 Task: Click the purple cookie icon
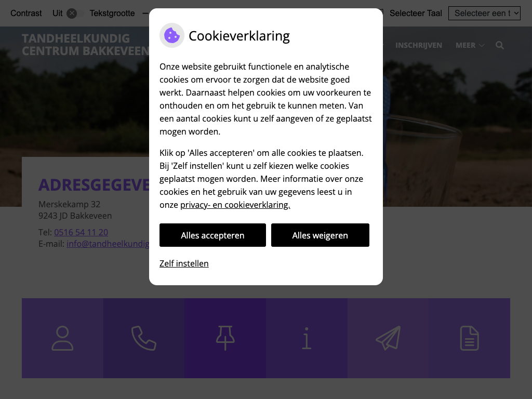pyautogui.click(x=172, y=35)
